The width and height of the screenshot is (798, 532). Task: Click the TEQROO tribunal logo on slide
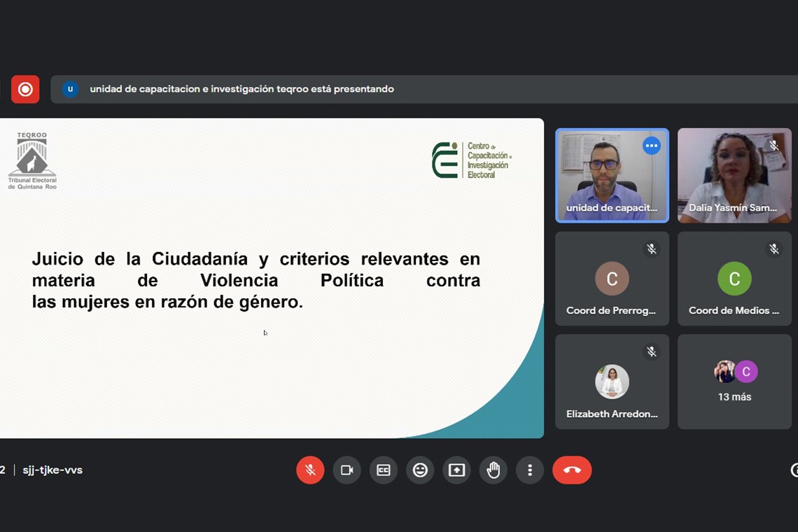(32, 161)
